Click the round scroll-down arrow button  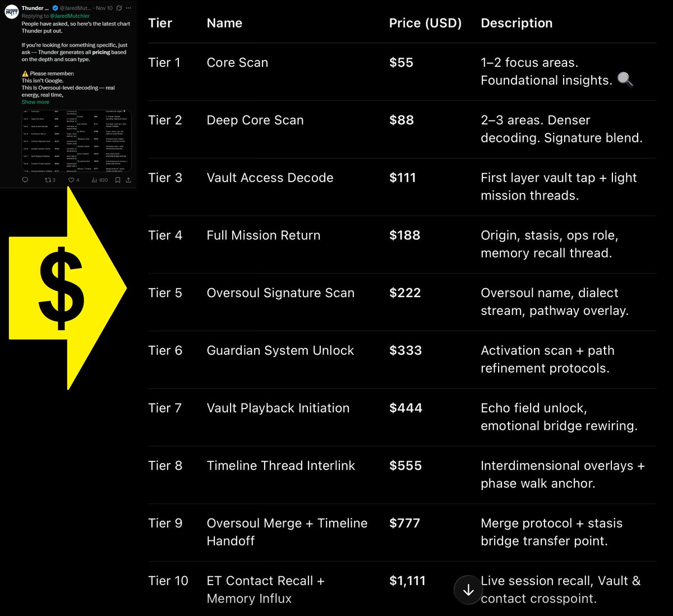(468, 590)
